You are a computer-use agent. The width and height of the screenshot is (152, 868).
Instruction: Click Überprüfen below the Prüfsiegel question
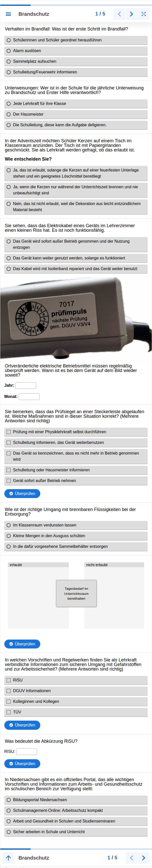pos(22,494)
